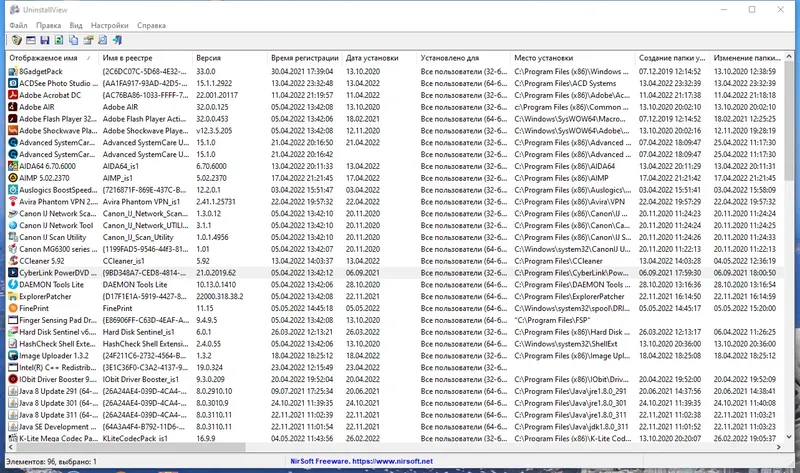Sort by the Место установки column
This screenshot has height=473, width=800.
[572, 58]
